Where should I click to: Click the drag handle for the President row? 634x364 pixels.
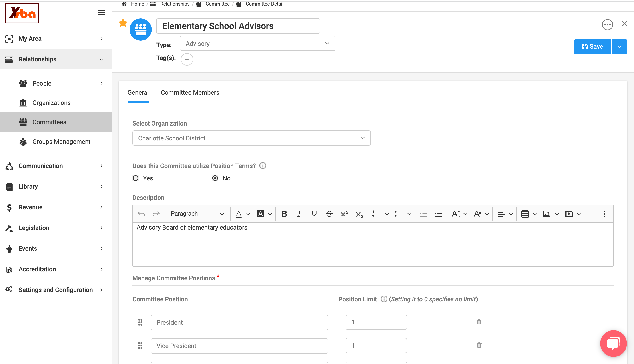(140, 322)
